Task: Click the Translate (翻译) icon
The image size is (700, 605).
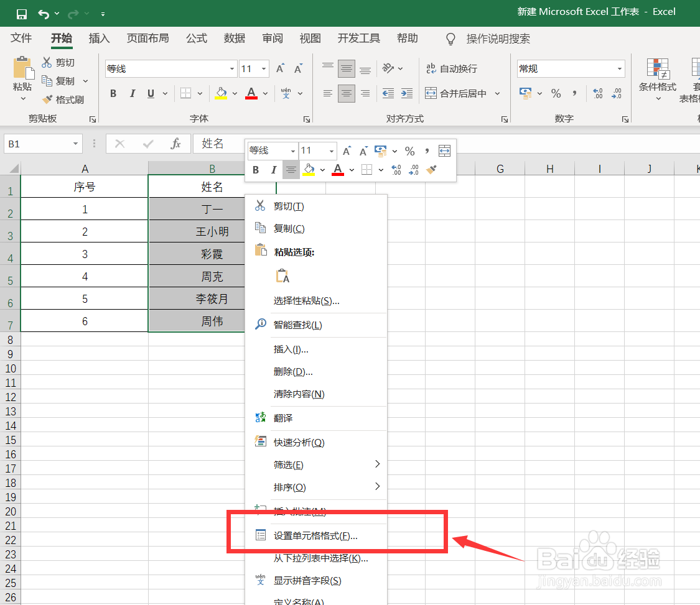Action: [x=261, y=417]
